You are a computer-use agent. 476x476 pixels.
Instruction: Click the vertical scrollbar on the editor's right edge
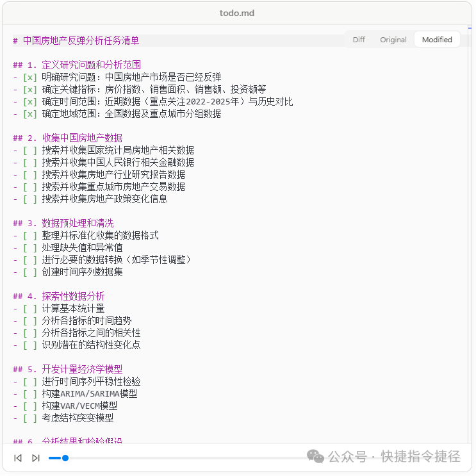(x=470, y=234)
